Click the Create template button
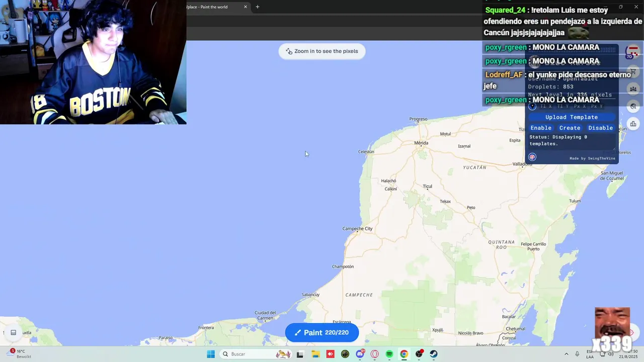The height and width of the screenshot is (362, 644). (570, 128)
